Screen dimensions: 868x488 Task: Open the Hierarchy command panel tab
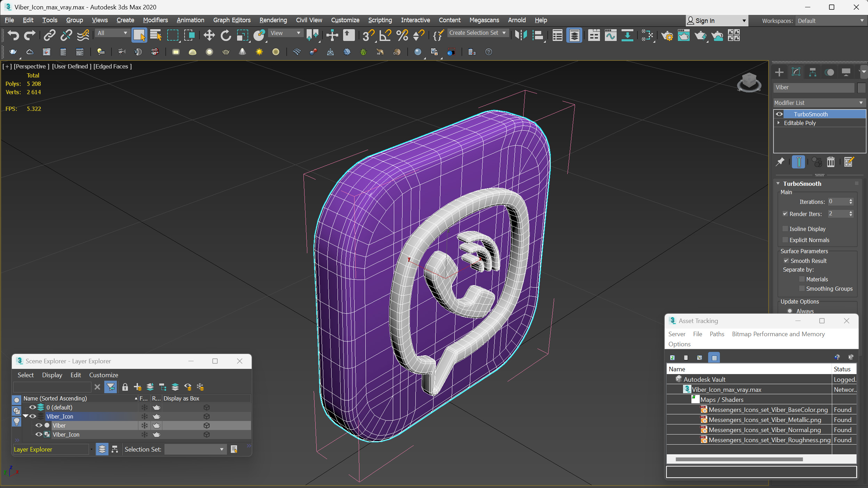click(813, 72)
